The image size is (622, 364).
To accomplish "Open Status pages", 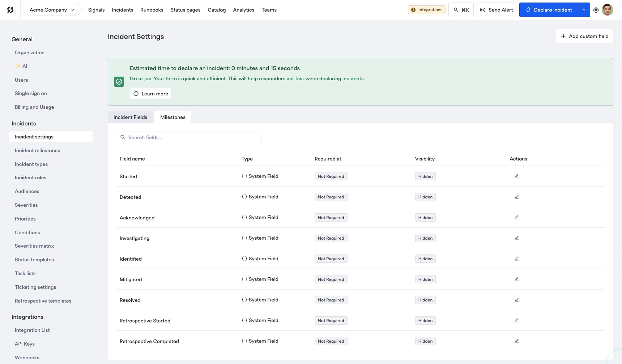I will pos(186,10).
